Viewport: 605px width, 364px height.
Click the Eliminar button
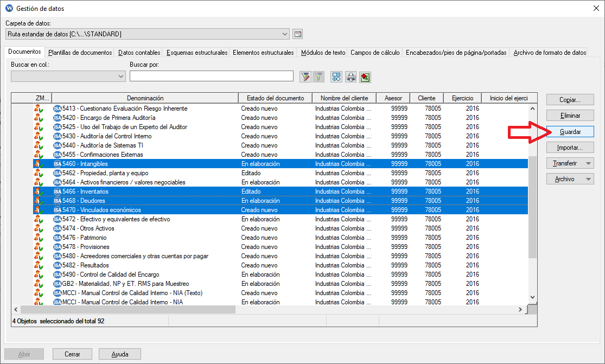click(570, 116)
